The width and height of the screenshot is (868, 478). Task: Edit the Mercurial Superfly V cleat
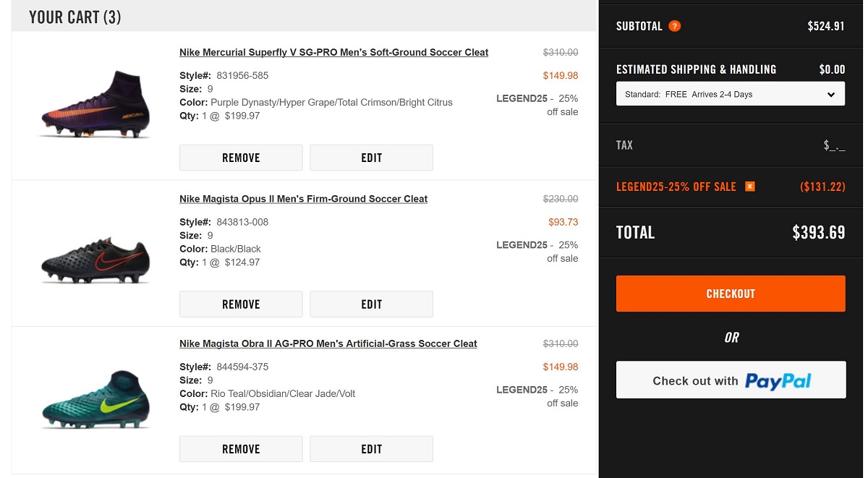[x=371, y=158]
